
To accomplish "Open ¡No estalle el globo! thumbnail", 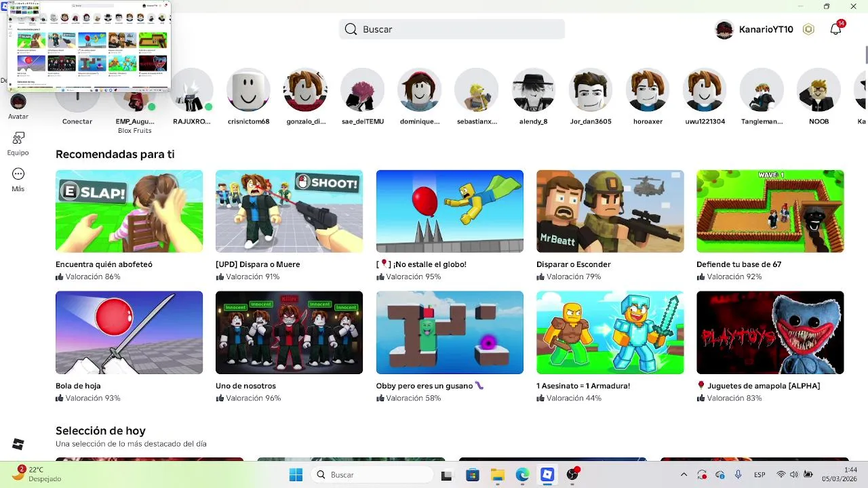I will [x=450, y=211].
